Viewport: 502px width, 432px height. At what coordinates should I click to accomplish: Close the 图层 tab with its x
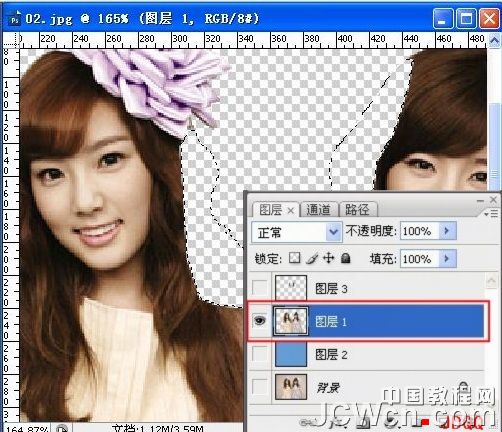click(x=291, y=210)
